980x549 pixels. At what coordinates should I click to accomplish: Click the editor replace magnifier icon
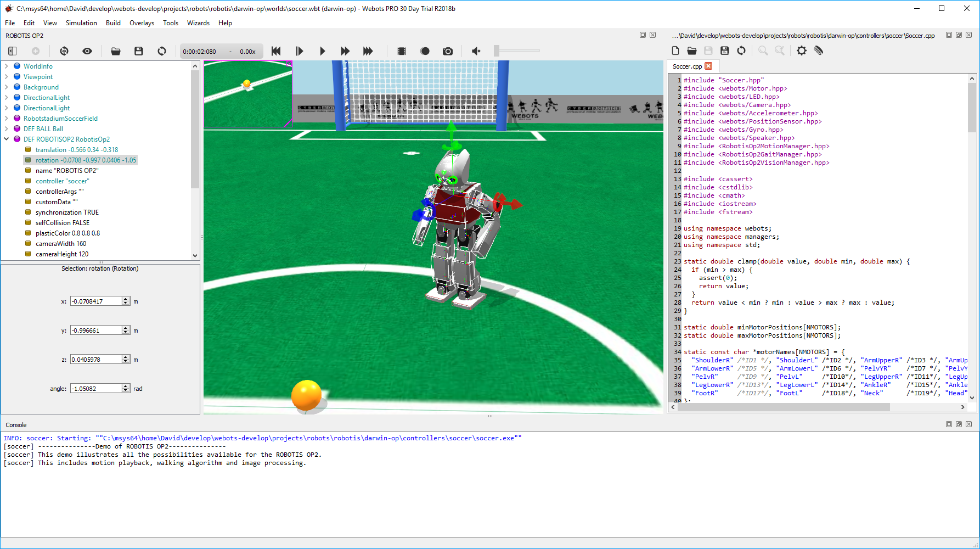click(780, 51)
